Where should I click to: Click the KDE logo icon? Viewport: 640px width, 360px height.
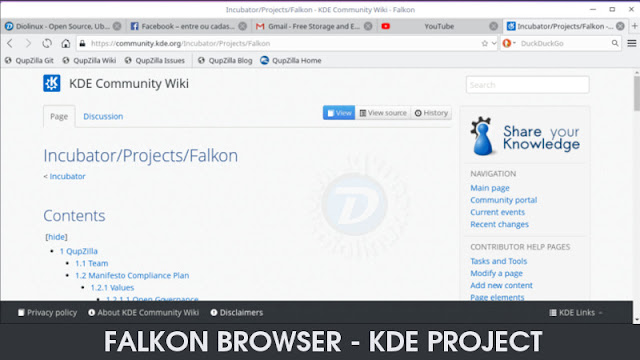point(52,83)
